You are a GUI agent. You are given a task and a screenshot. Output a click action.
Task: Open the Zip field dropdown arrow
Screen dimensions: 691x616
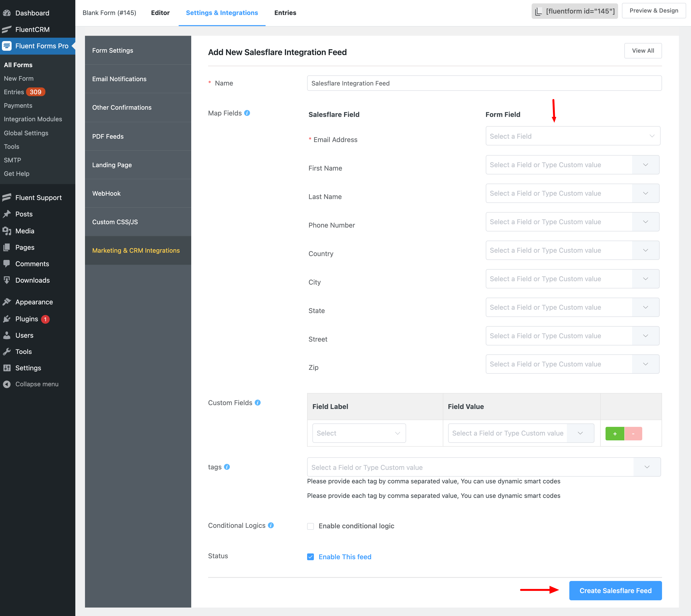point(645,364)
